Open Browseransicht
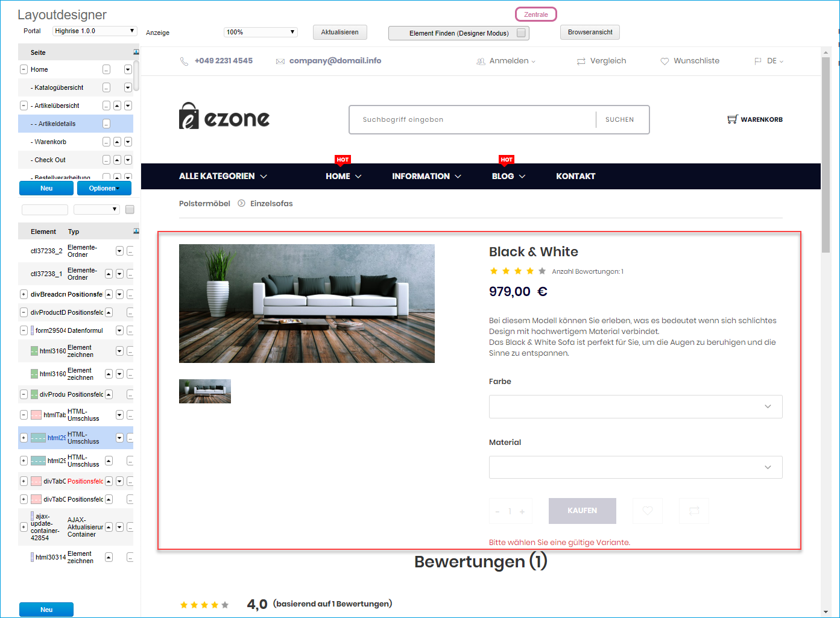 coord(590,33)
